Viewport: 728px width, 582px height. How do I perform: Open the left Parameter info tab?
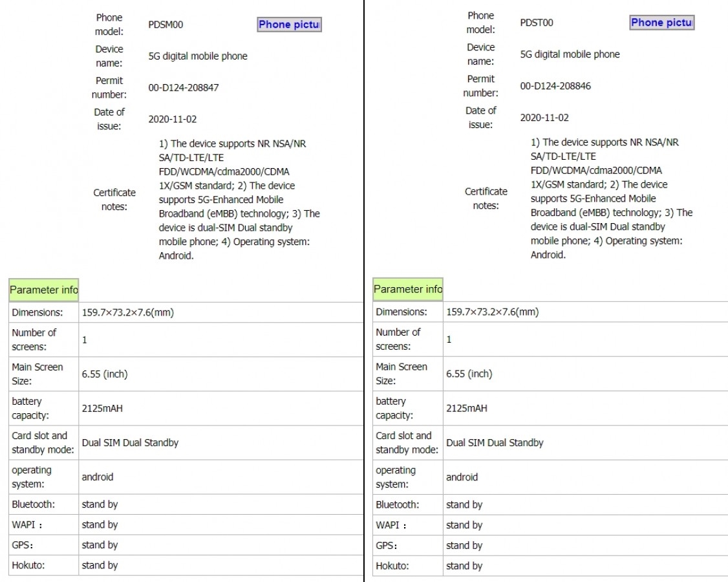(x=43, y=290)
